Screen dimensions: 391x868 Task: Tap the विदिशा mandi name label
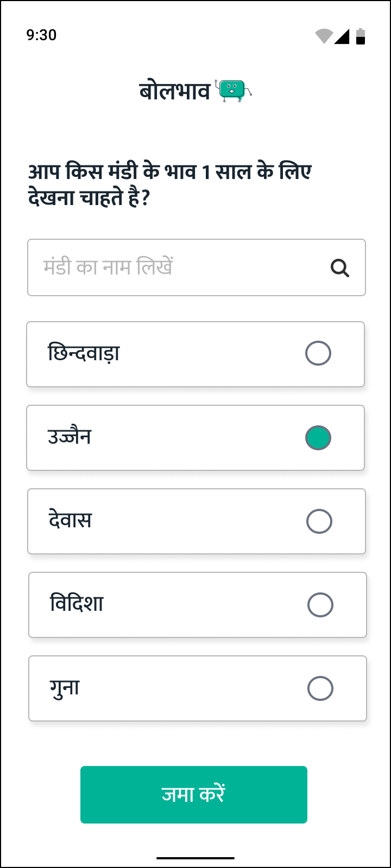[x=77, y=604]
